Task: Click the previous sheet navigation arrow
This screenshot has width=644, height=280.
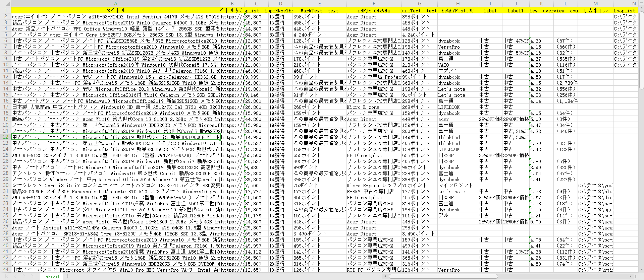Action: [x=16, y=276]
